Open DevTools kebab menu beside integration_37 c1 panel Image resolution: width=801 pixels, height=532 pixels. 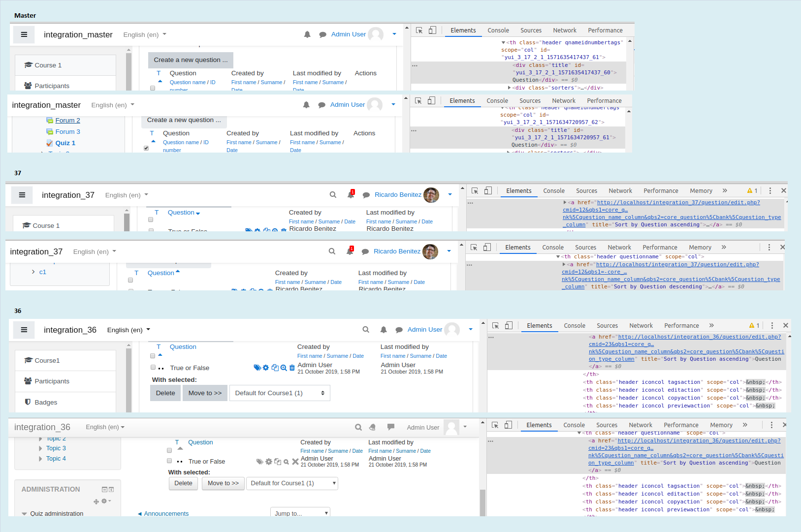(x=769, y=247)
